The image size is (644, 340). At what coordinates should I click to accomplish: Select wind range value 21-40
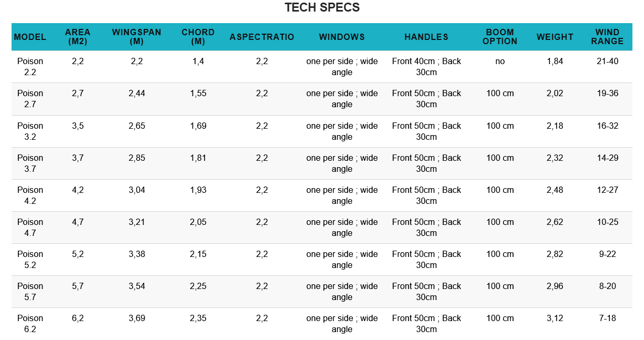[x=607, y=61]
